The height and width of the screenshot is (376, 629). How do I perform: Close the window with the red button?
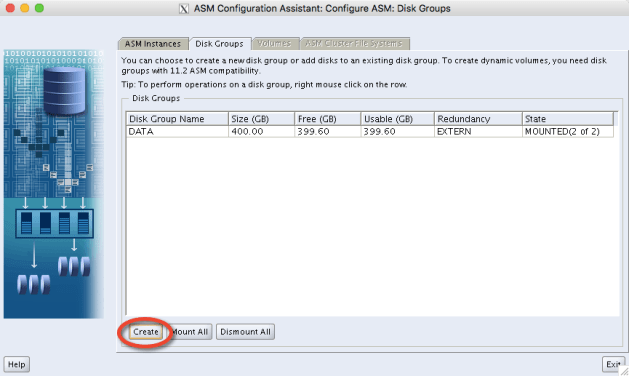coord(10,8)
